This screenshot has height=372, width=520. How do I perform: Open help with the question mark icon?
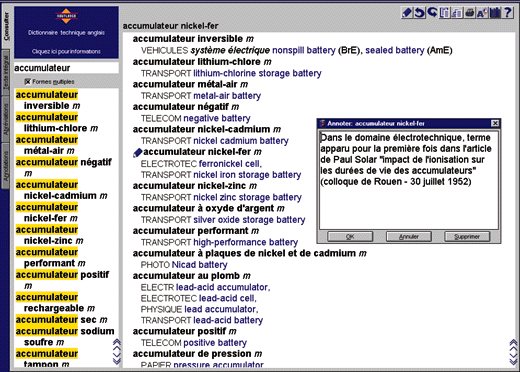(x=507, y=13)
